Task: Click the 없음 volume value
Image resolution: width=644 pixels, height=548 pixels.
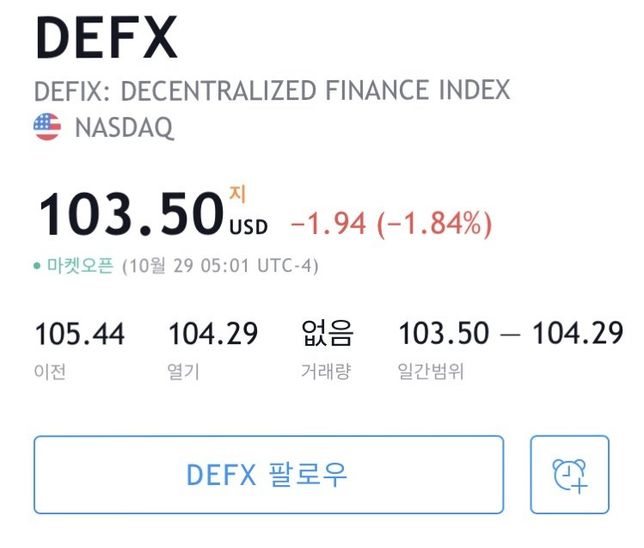Action: (327, 333)
